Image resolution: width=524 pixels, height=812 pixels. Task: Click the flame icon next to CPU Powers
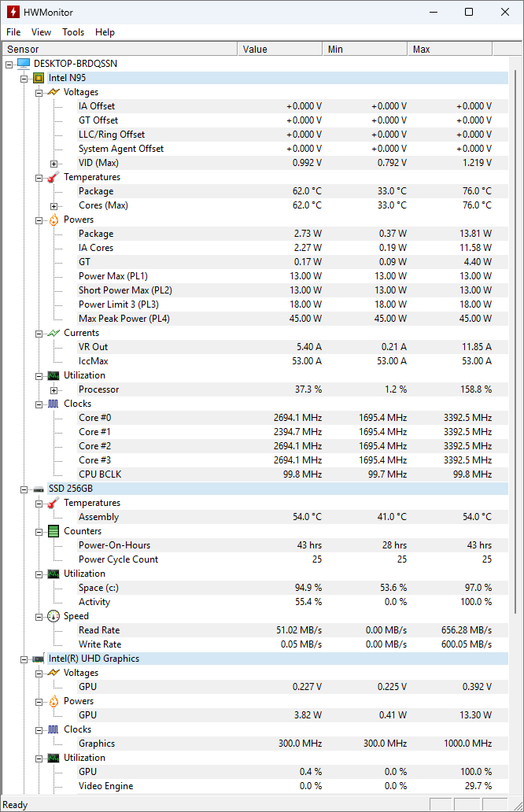click(x=54, y=220)
